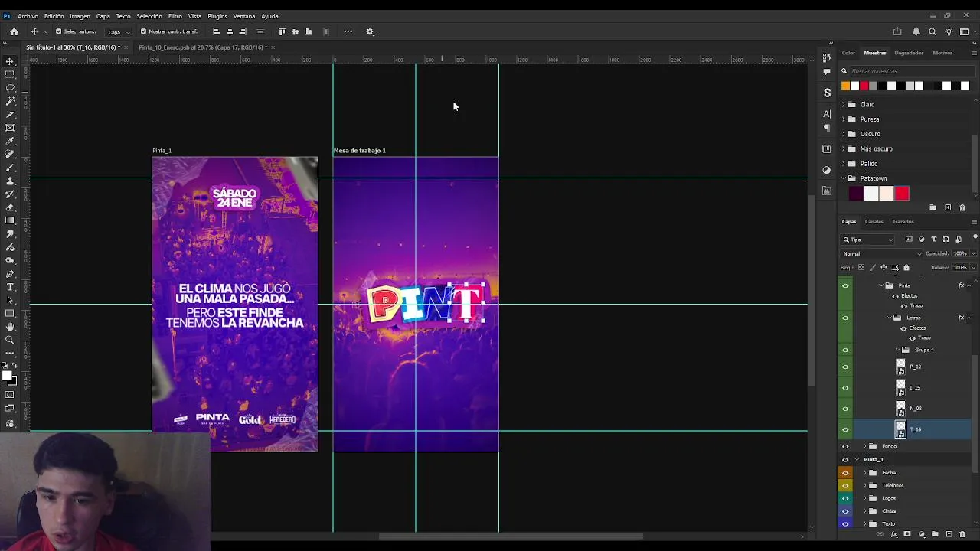This screenshot has height=551, width=980.
Task: Expand the Pureza swatch folder
Action: pyautogui.click(x=844, y=119)
